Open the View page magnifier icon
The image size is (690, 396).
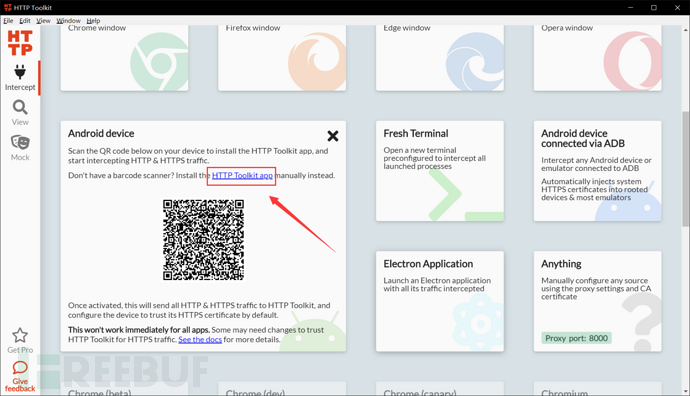[20, 107]
